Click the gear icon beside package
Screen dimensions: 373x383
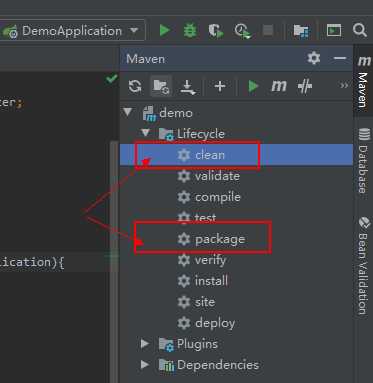[184, 239]
